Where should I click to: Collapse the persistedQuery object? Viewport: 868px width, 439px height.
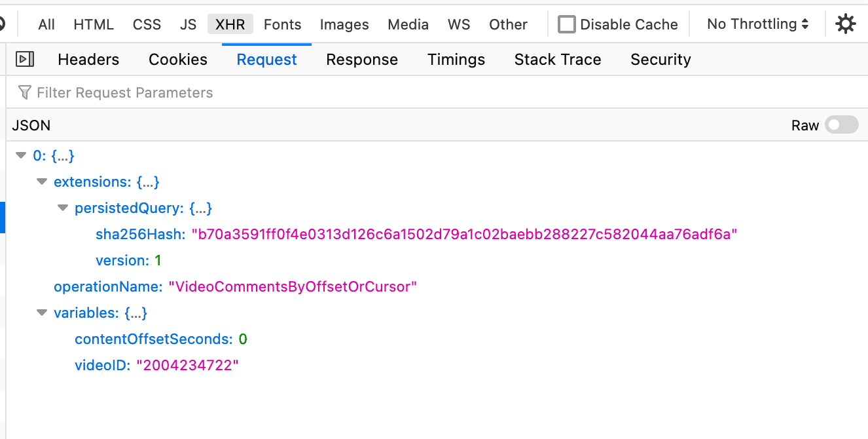pyautogui.click(x=63, y=208)
